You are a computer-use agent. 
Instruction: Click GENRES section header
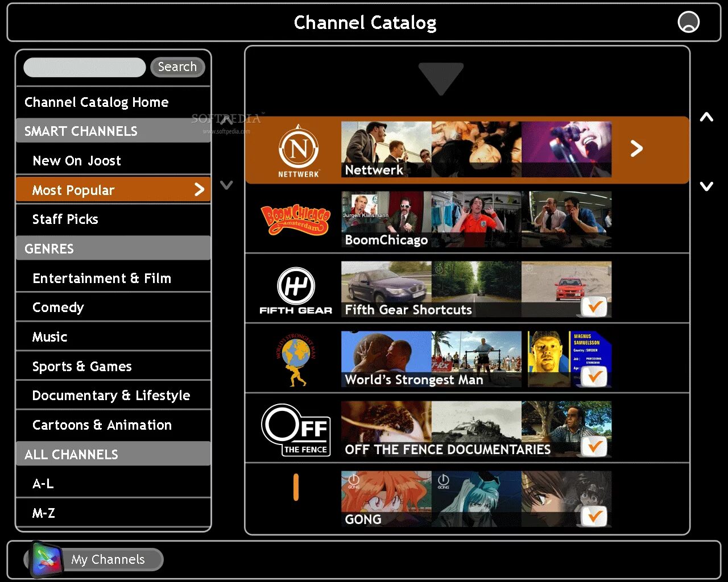pos(113,248)
